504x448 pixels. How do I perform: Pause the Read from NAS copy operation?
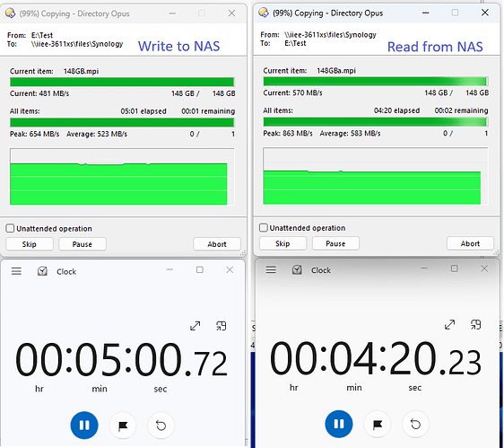(x=335, y=243)
